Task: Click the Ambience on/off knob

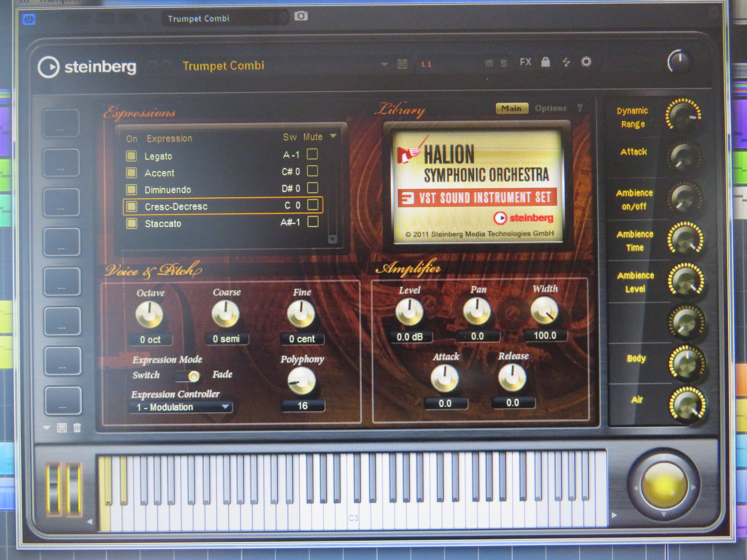Action: click(x=685, y=197)
